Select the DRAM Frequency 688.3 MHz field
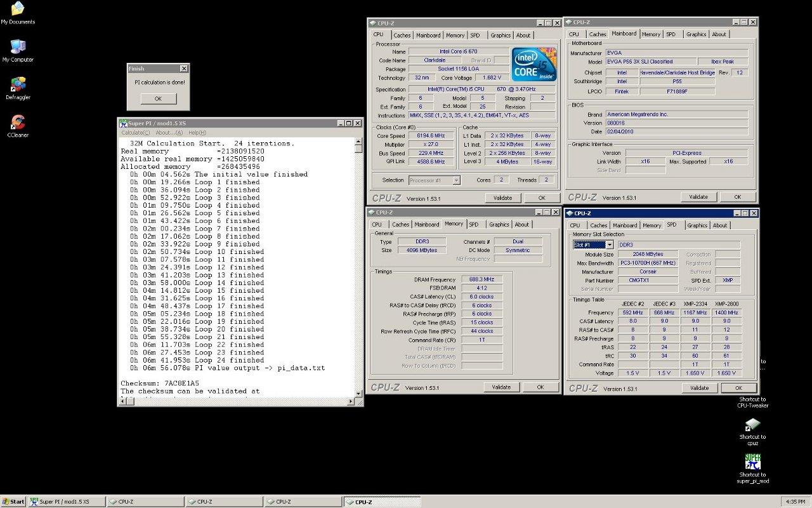The image size is (812, 508). click(481, 279)
